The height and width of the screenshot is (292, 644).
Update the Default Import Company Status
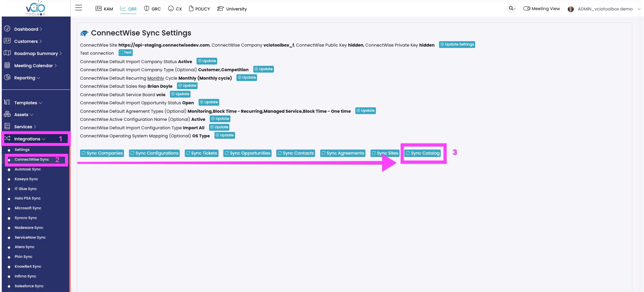[207, 61]
